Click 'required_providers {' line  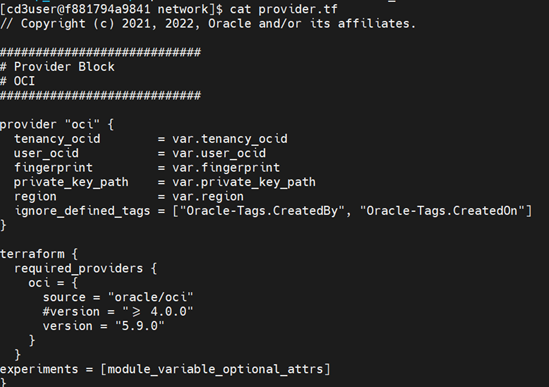tap(85, 268)
